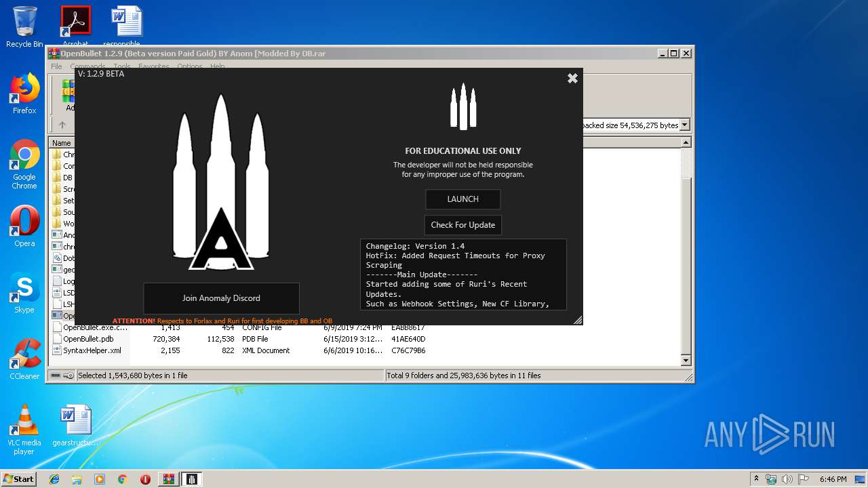The width and height of the screenshot is (868, 488).
Task: Open the Favorites menu in WinRAR
Action: tap(154, 66)
